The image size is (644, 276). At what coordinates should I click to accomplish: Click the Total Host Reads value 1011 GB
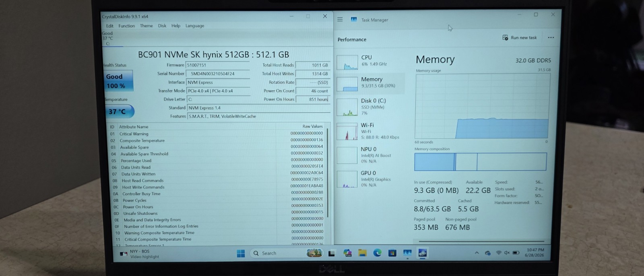313,65
